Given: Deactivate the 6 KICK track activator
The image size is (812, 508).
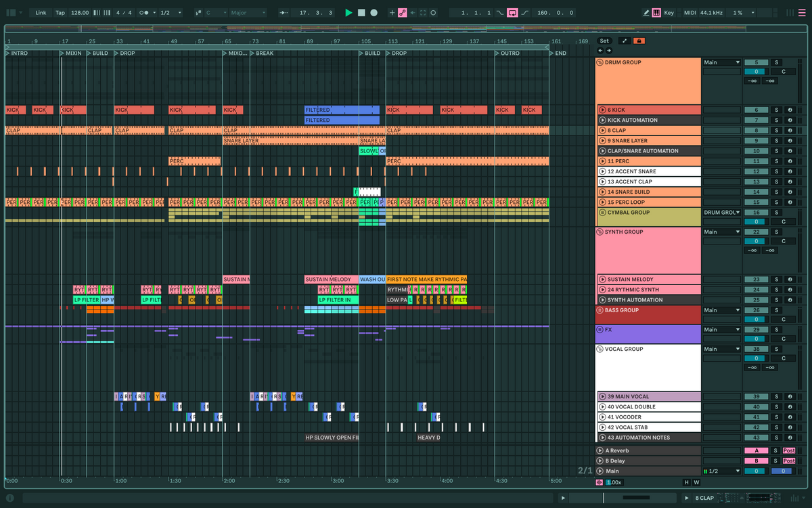Looking at the screenshot, I should click(756, 110).
